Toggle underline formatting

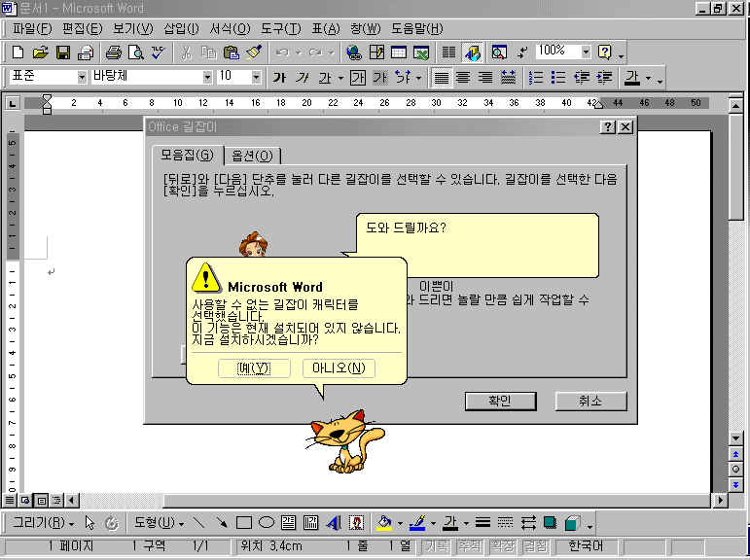point(325,78)
